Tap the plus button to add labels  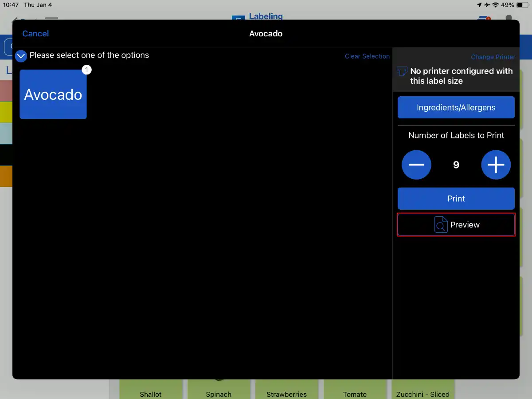[496, 165]
